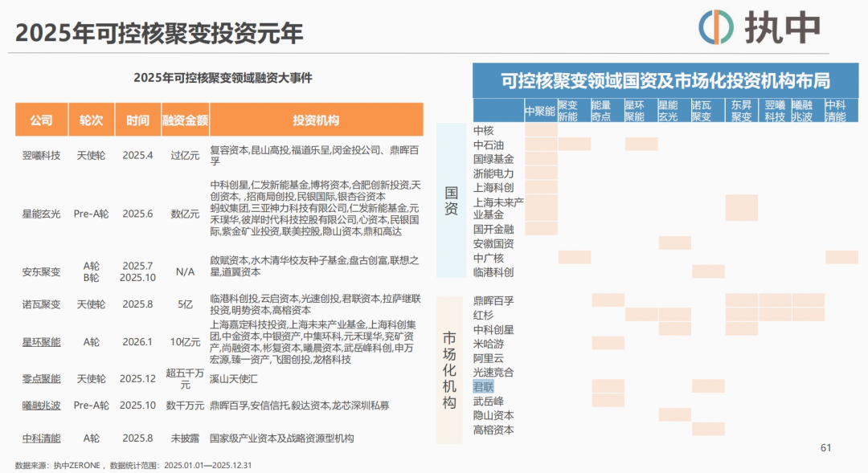
Task: Select the 中聚能 column header in the matrix
Action: coord(540,111)
